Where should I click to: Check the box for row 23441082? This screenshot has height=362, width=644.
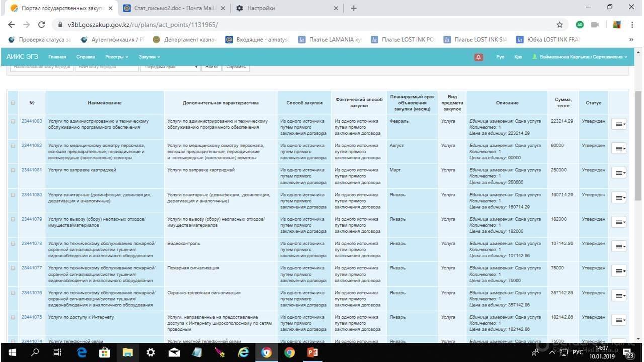tap(13, 146)
